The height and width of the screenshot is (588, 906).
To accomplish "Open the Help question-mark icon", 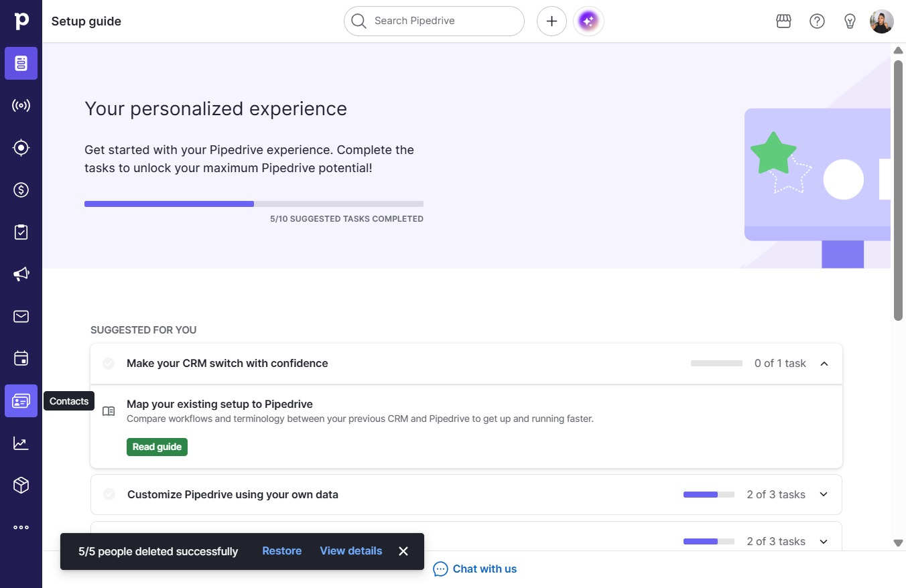I will (x=817, y=21).
